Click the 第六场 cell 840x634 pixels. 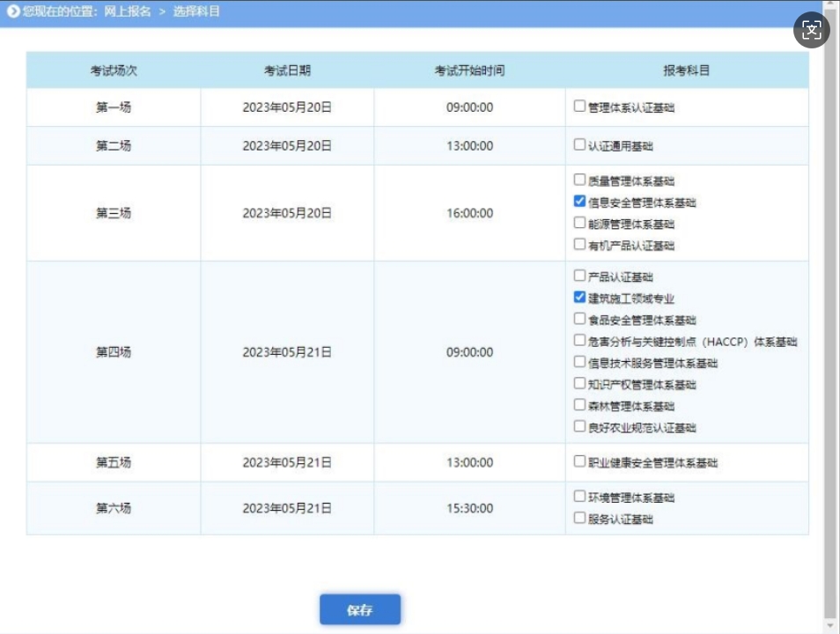(114, 508)
